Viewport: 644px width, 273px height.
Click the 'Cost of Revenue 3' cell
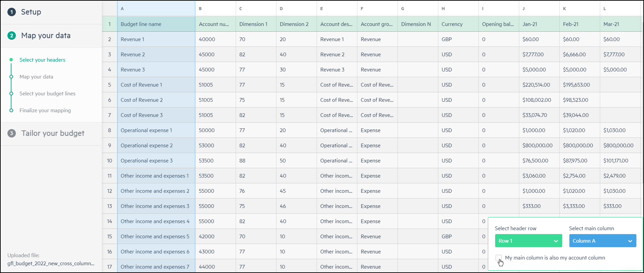pyautogui.click(x=156, y=115)
